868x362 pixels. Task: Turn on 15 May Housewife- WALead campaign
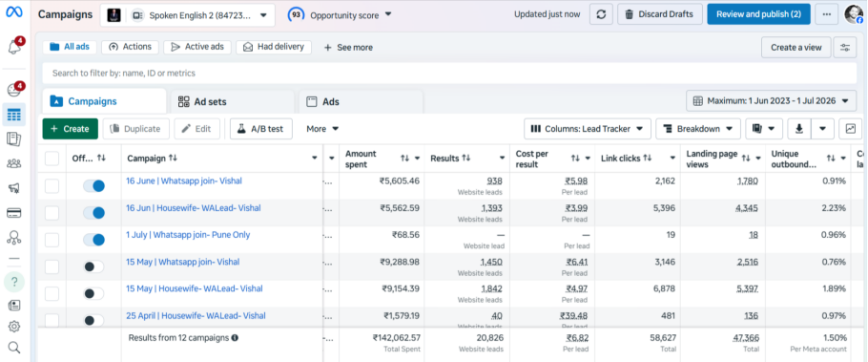coord(93,293)
